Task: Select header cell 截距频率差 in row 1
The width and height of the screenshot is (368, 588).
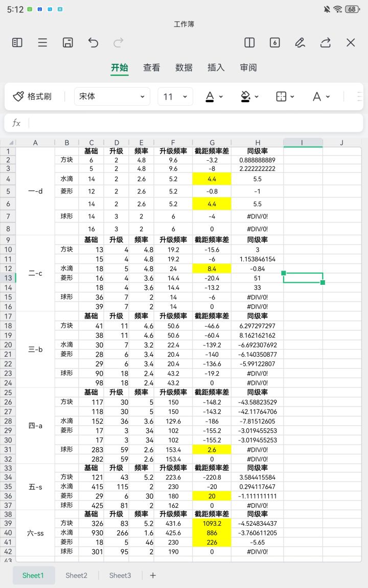Action: tap(212, 151)
